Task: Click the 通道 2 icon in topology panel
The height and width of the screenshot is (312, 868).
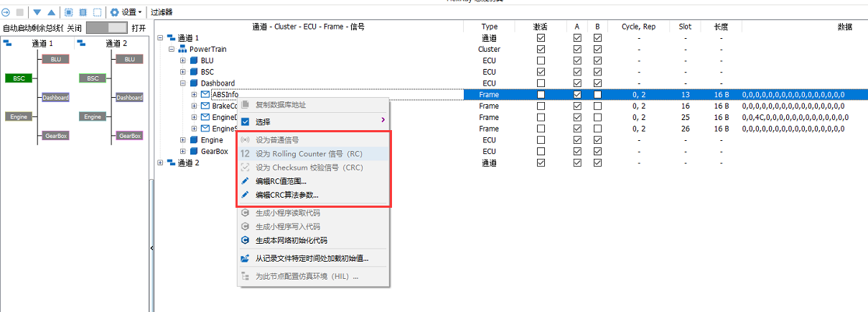Action: pos(81,43)
